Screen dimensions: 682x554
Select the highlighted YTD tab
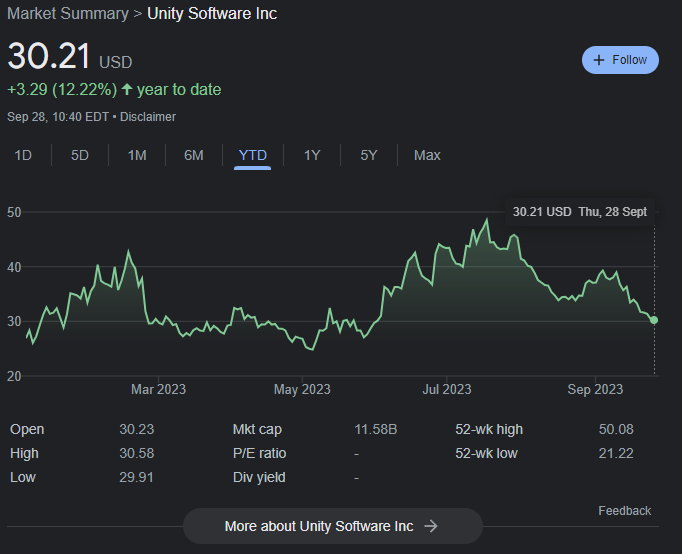pyautogui.click(x=253, y=155)
